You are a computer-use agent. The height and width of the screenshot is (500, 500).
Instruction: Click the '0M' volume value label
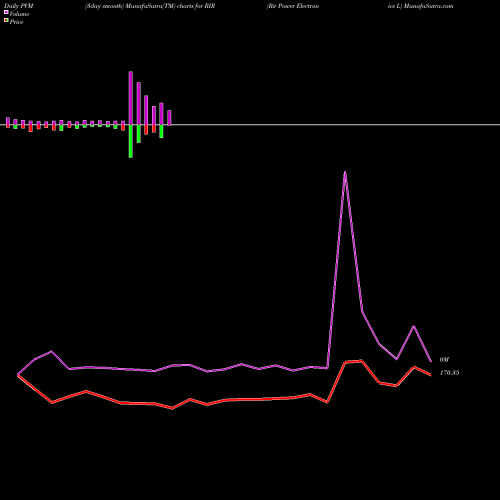(x=444, y=360)
